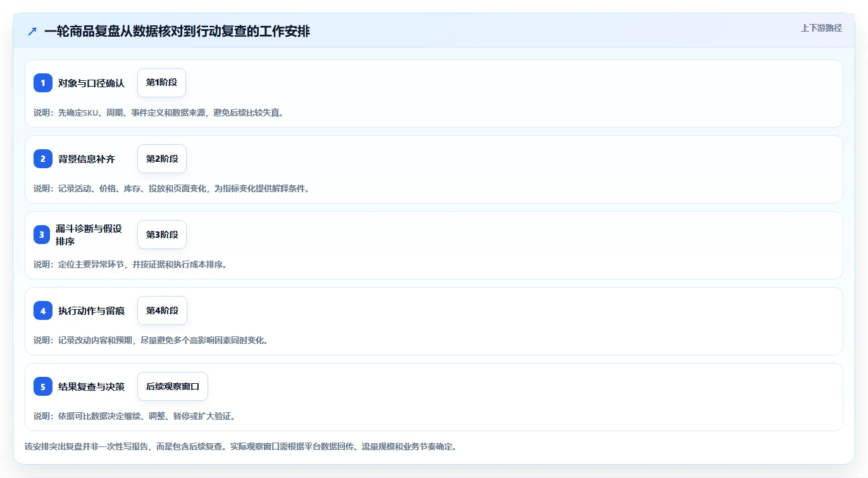Viewport: 868px width, 478px height.
Task: Click the step 5 number badge
Action: coord(43,386)
